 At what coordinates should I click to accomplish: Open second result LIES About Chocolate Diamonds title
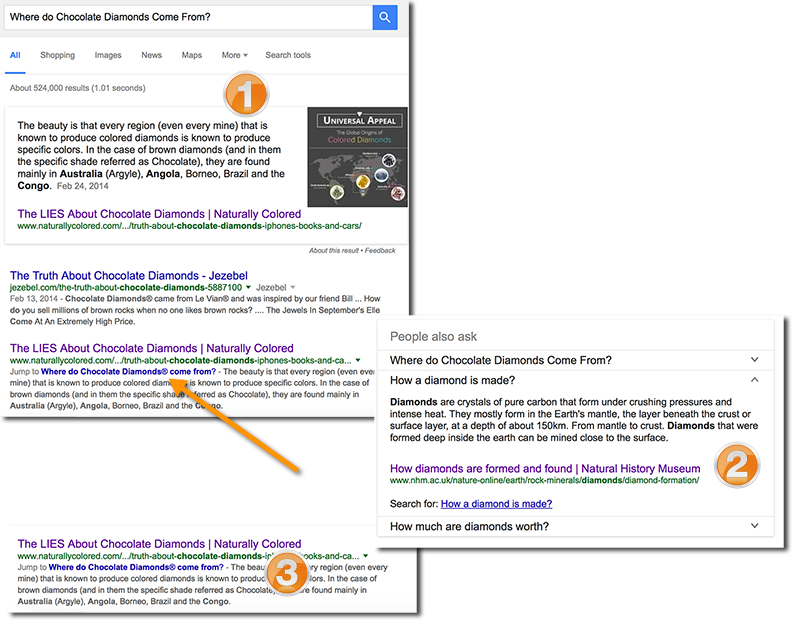pyautogui.click(x=152, y=348)
